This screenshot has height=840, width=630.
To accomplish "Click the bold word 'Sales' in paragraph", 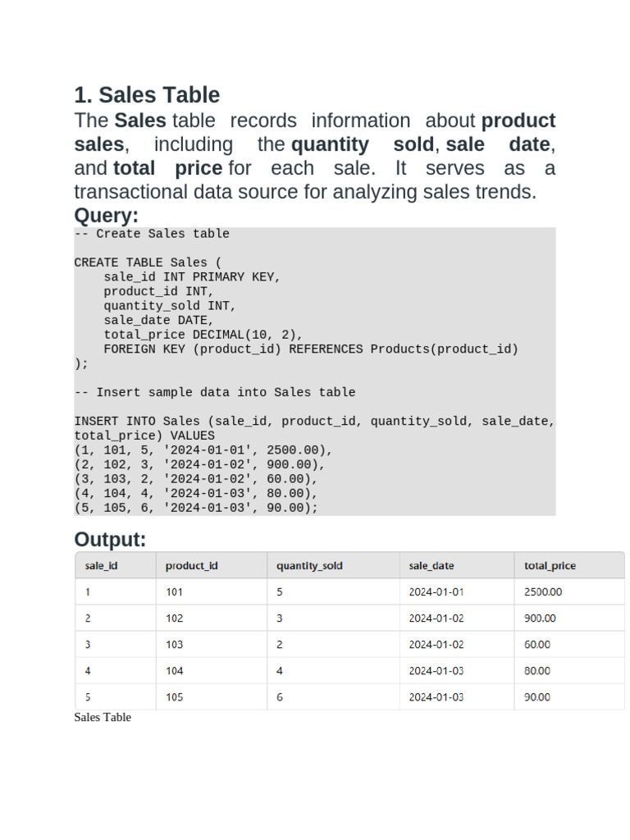I will pos(140,121).
